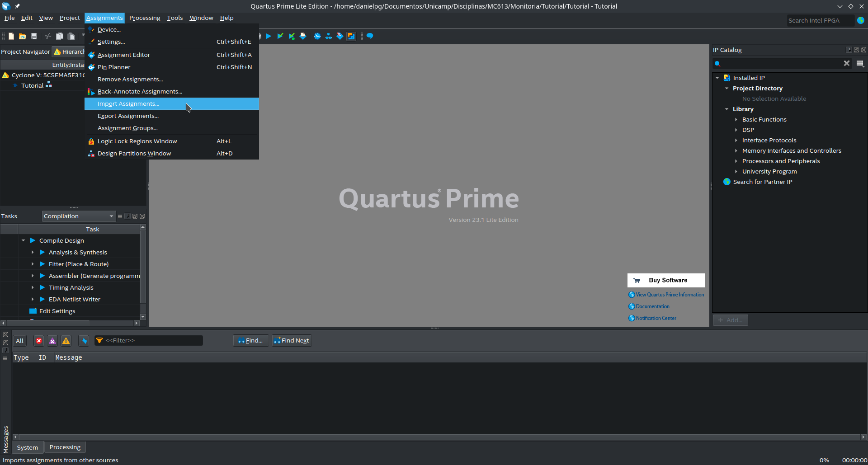Viewport: 868px width, 465px height.
Task: Click the orange filter funnel icon
Action: click(x=99, y=341)
